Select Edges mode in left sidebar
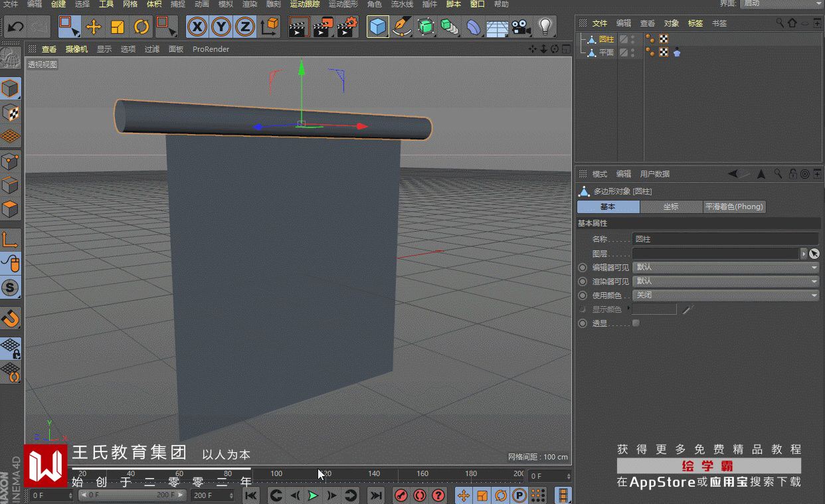The width and height of the screenshot is (825, 504). pyautogui.click(x=11, y=186)
